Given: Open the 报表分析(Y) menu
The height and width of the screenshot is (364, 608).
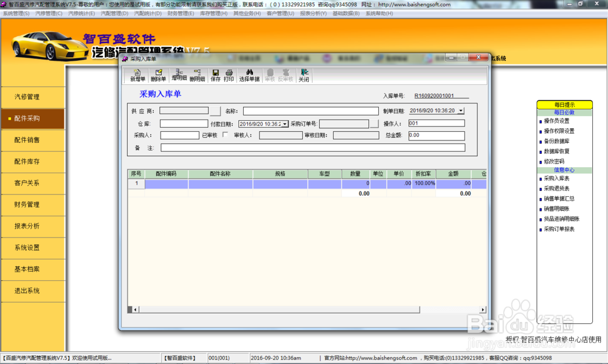Looking at the screenshot, I should [313, 13].
